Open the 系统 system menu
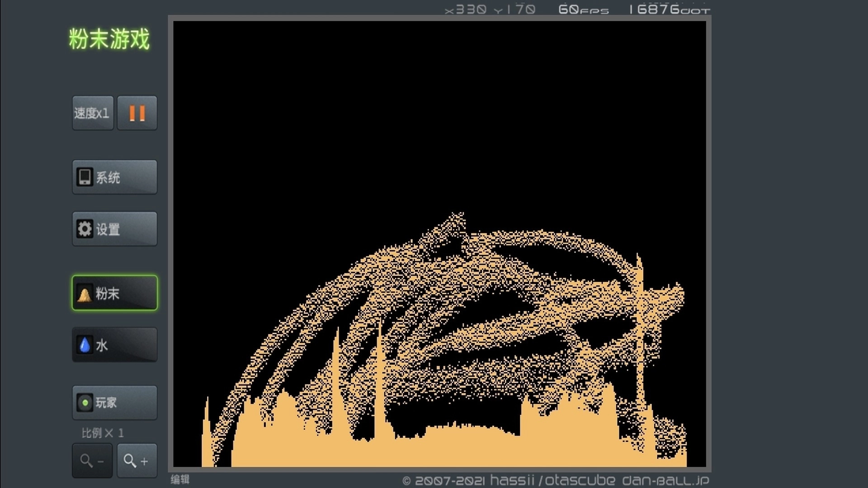The width and height of the screenshot is (868, 488). point(114,177)
